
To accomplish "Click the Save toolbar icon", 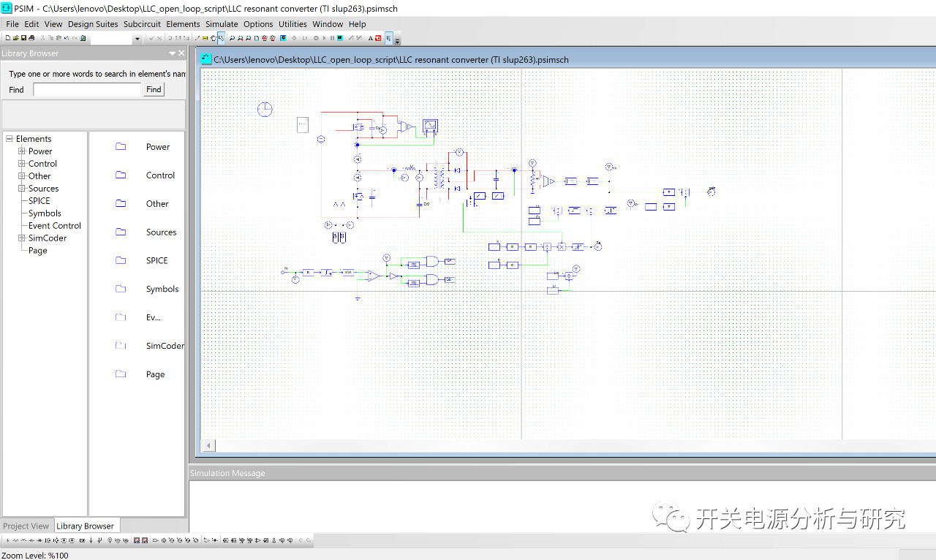I will (x=23, y=37).
